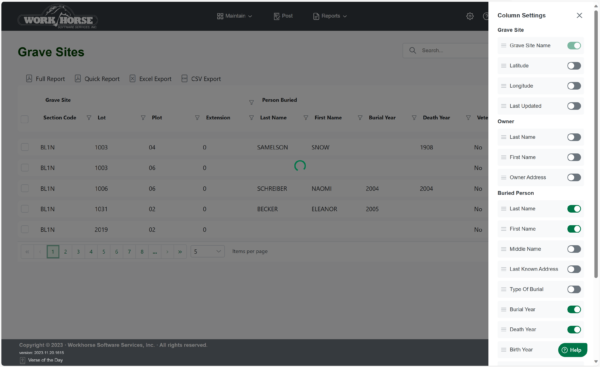Screen dimensions: 600x367
Task: Click the CSV Export icon
Action: (184, 78)
